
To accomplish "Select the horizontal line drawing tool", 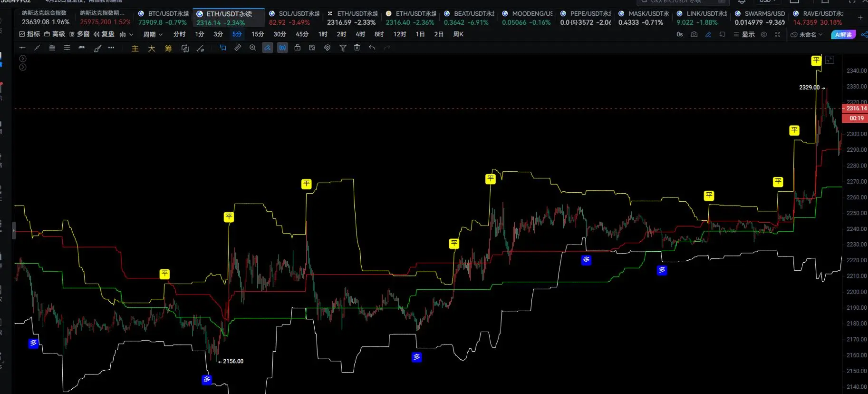I will [22, 48].
